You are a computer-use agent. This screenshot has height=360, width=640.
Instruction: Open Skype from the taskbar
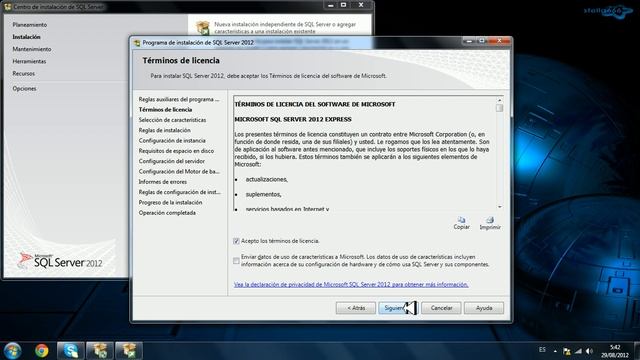pyautogui.click(x=71, y=351)
